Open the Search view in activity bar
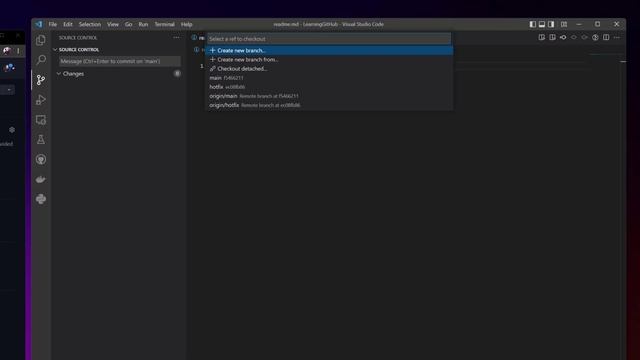This screenshot has width=640, height=360. coord(41,60)
